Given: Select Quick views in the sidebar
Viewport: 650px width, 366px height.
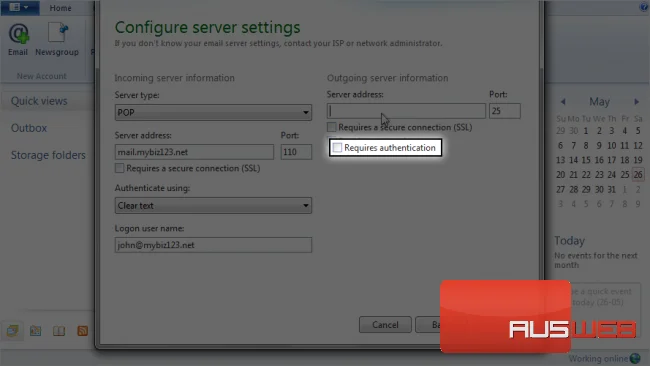Looking at the screenshot, I should (x=39, y=101).
